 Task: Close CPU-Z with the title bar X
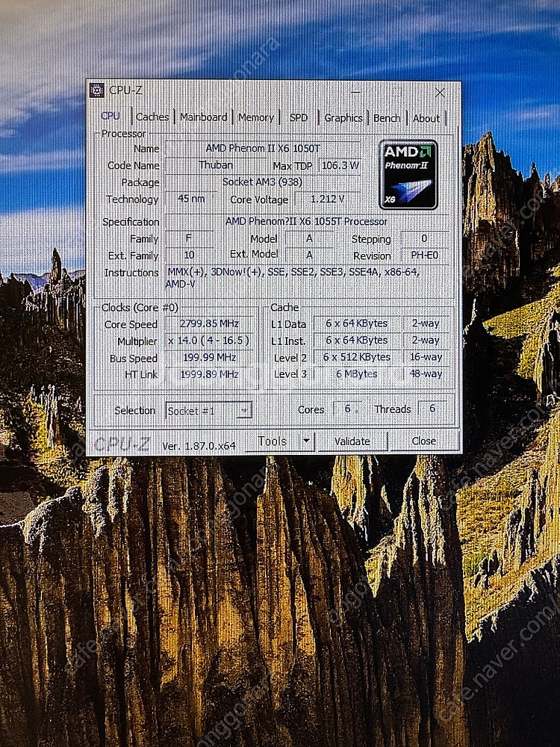click(x=440, y=93)
